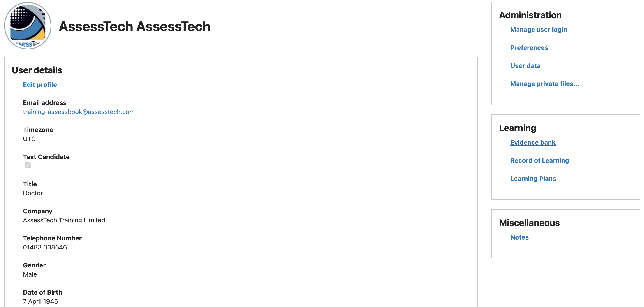This screenshot has height=307, width=644.
Task: Click the AssessTech AssessTech name heading
Action: (134, 26)
